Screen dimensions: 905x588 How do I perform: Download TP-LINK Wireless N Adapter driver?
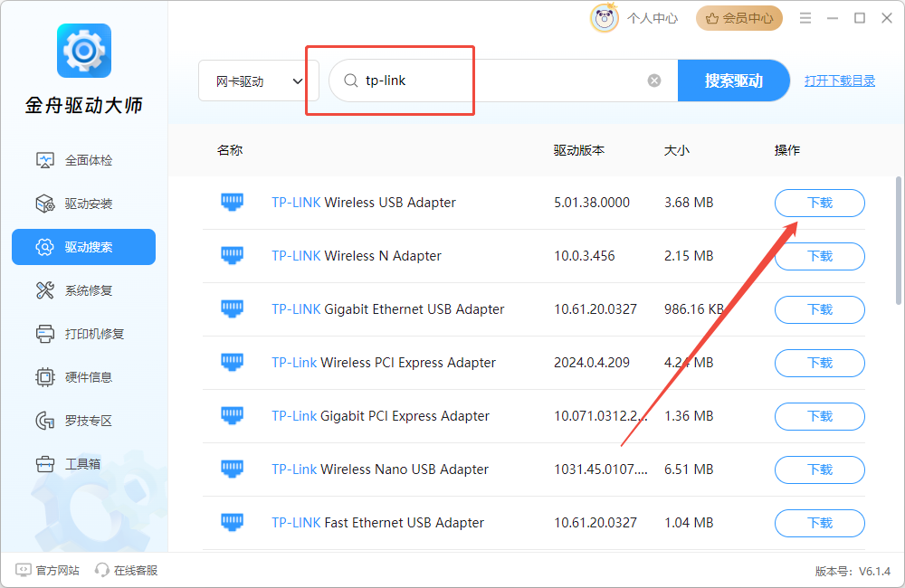pyautogui.click(x=820, y=256)
